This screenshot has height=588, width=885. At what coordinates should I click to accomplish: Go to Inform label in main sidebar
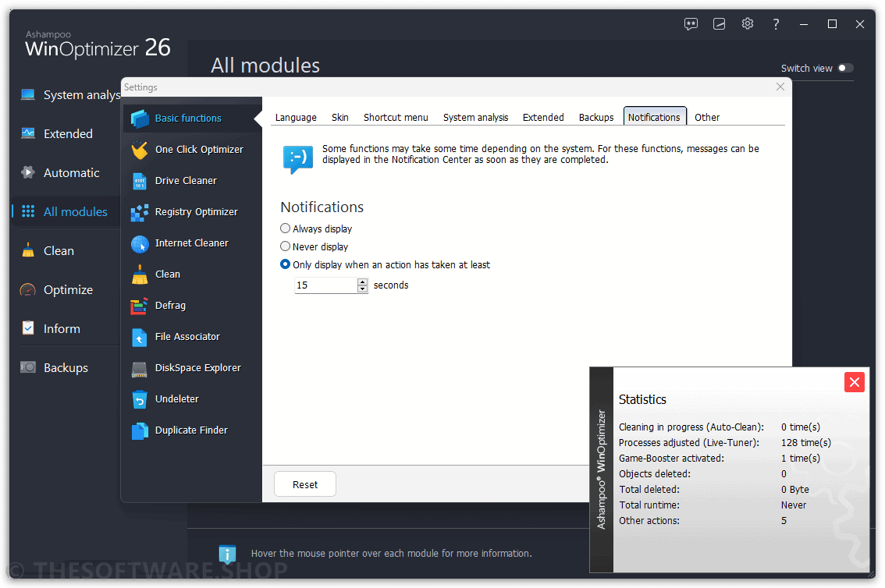point(62,328)
